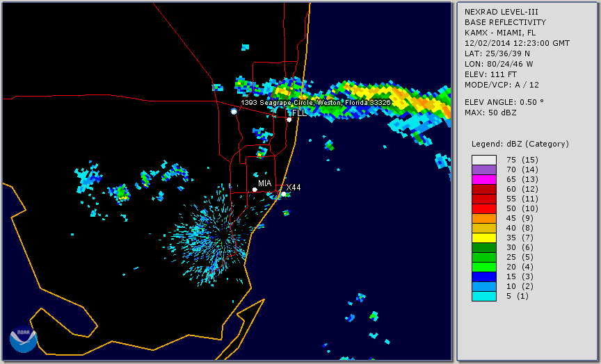Click the '1393 Seagrape Circle, Weston' address label

pos(316,103)
